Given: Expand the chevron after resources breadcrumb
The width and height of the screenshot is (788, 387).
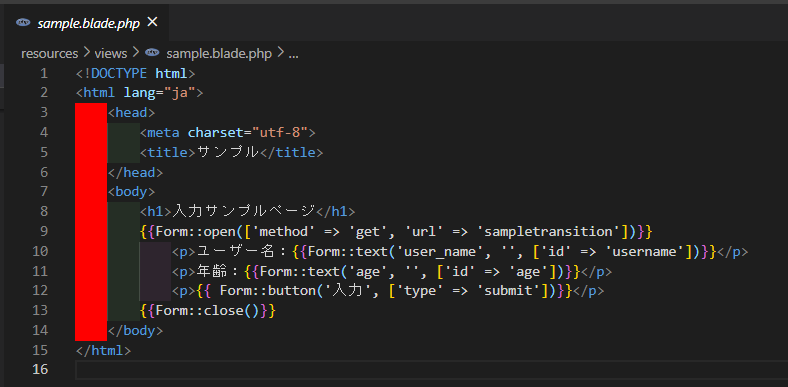Looking at the screenshot, I should (86, 53).
